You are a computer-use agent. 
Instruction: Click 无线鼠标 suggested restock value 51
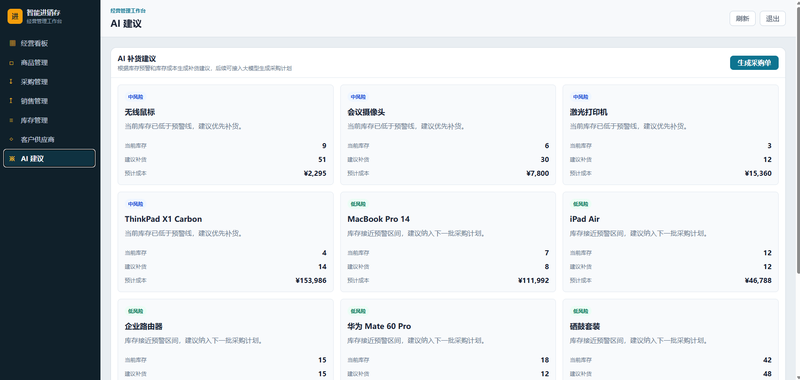point(322,160)
